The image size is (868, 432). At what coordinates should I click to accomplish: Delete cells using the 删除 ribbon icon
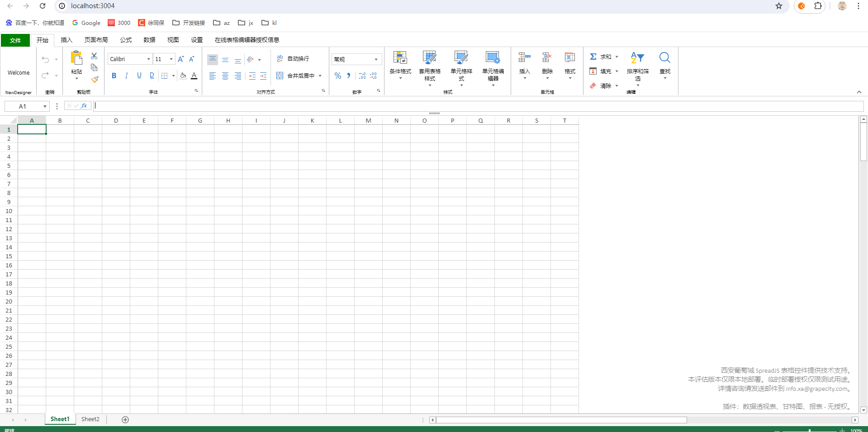(x=547, y=63)
